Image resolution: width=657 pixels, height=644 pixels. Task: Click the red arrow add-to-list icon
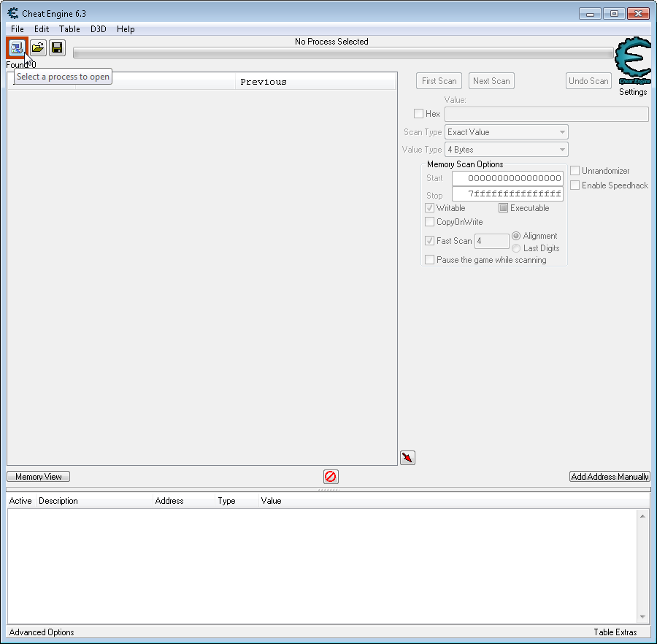[407, 458]
